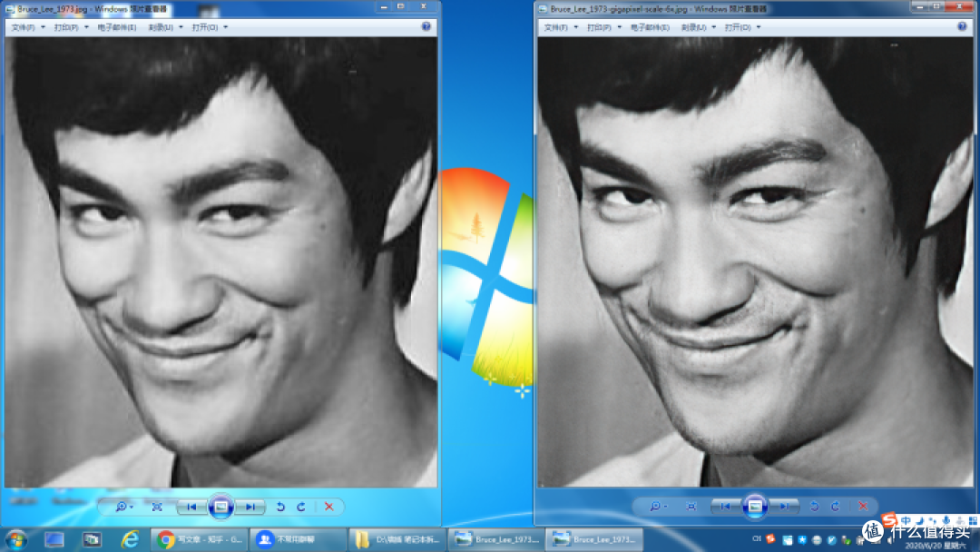The width and height of the screenshot is (980, 552).
Task: Delete the photo in left viewer
Action: [x=329, y=507]
